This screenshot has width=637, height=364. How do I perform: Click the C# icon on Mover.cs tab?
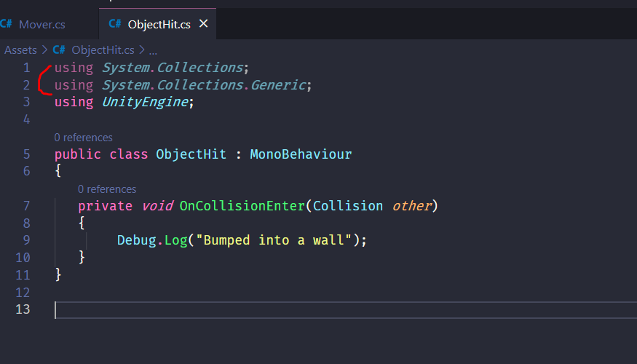click(7, 24)
